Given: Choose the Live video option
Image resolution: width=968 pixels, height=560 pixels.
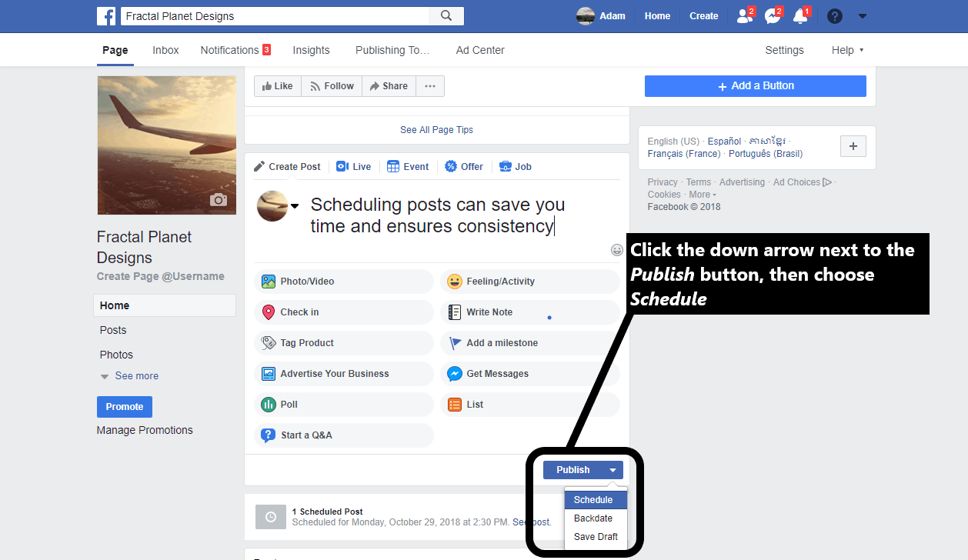Looking at the screenshot, I should [353, 167].
